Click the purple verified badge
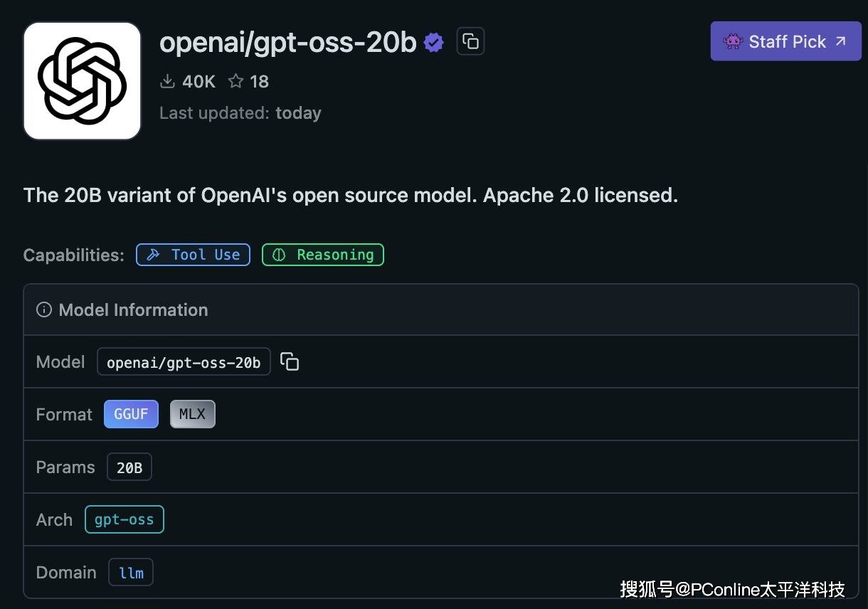This screenshot has width=868, height=609. pyautogui.click(x=434, y=43)
